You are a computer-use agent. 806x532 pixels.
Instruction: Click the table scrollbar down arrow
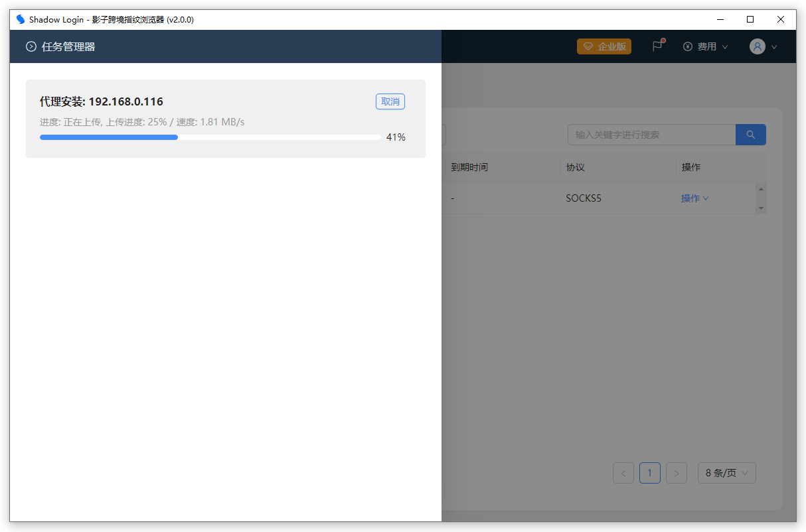tap(761, 208)
